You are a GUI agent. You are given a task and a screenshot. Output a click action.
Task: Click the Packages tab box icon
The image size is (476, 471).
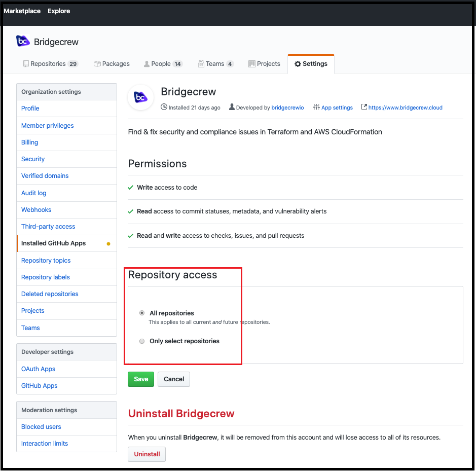click(x=97, y=64)
